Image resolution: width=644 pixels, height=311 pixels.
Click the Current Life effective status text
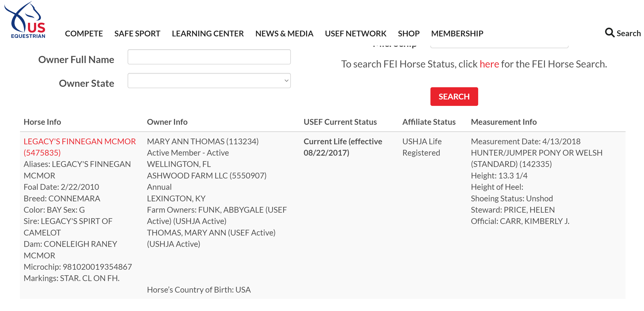coord(343,147)
